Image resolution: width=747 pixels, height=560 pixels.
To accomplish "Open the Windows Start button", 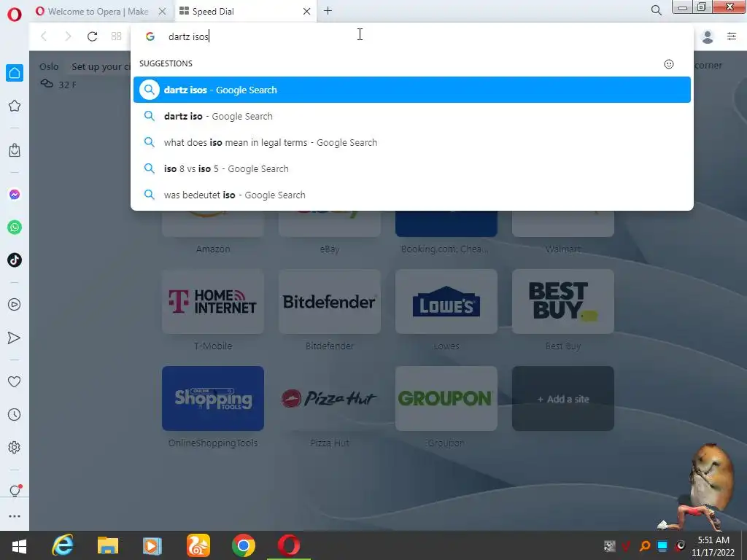I will pos(19,545).
